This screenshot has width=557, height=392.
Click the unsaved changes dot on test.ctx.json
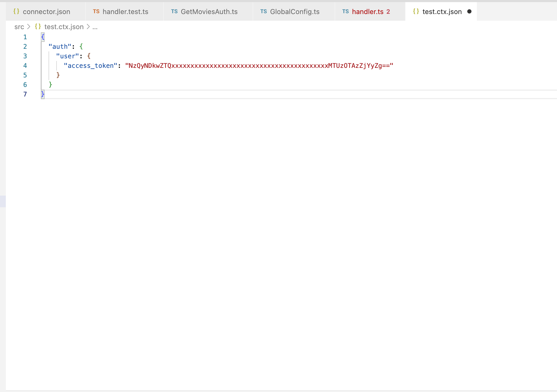point(469,11)
